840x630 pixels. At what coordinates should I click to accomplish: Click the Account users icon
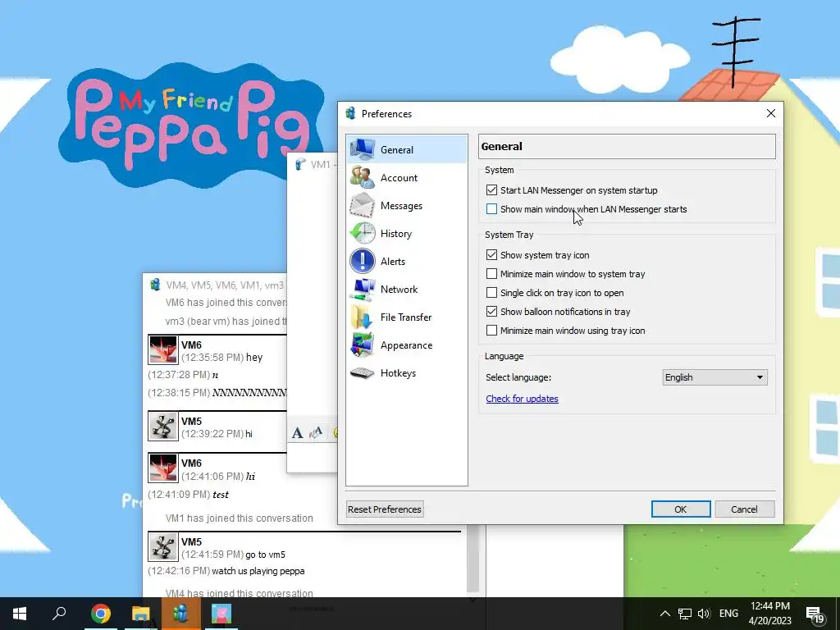pos(363,177)
